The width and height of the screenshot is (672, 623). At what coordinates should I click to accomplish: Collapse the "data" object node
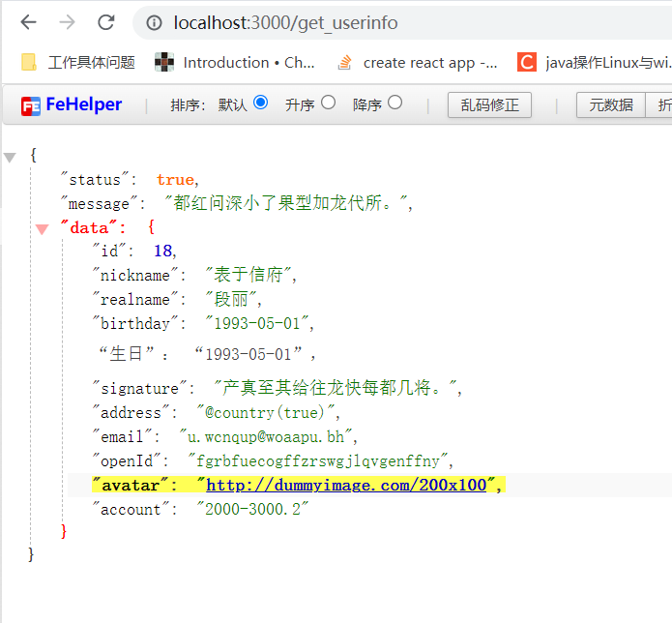[x=42, y=229]
